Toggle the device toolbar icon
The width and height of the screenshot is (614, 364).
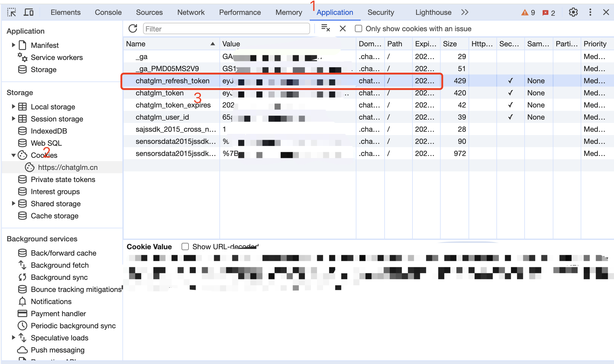coord(28,12)
